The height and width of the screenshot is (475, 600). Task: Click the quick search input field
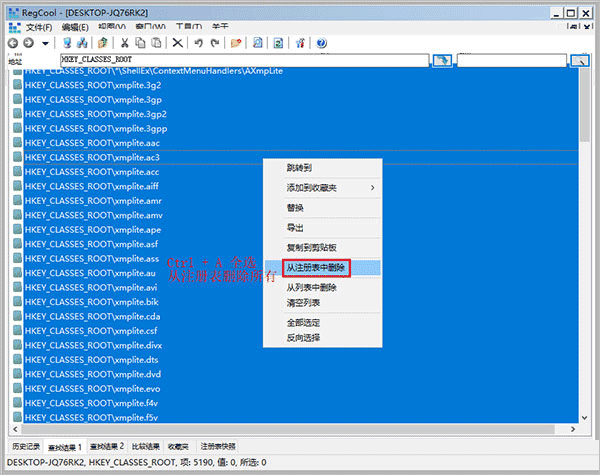click(512, 60)
